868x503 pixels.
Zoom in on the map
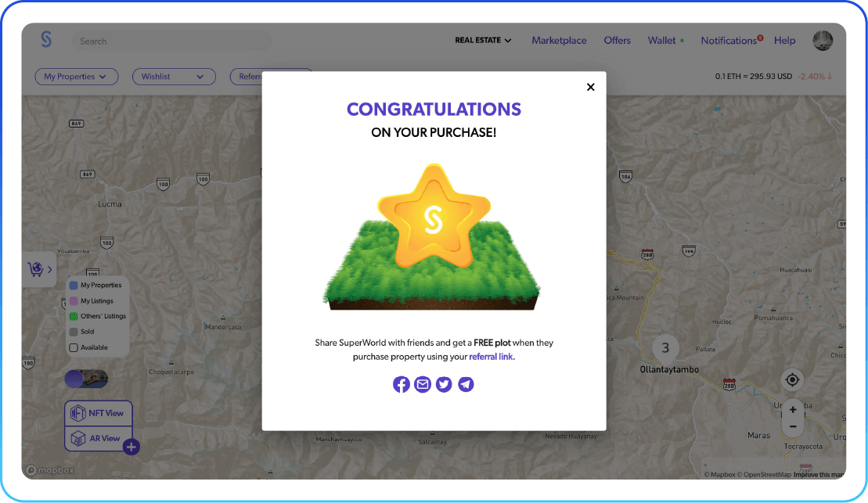[x=793, y=410]
